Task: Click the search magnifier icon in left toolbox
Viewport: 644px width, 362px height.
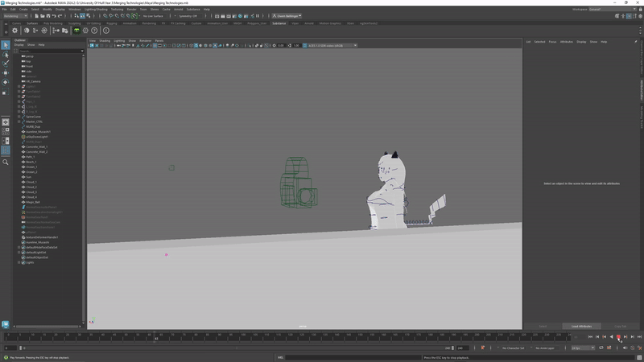Action: [x=5, y=162]
